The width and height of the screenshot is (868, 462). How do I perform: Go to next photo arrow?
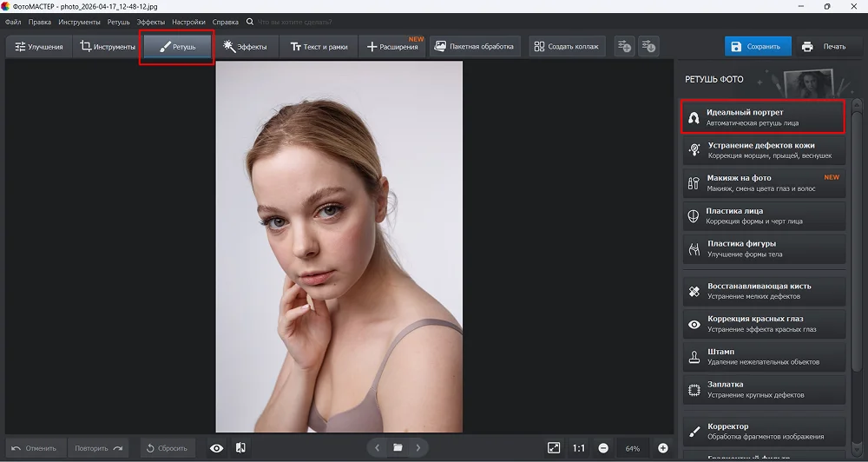[x=418, y=447]
